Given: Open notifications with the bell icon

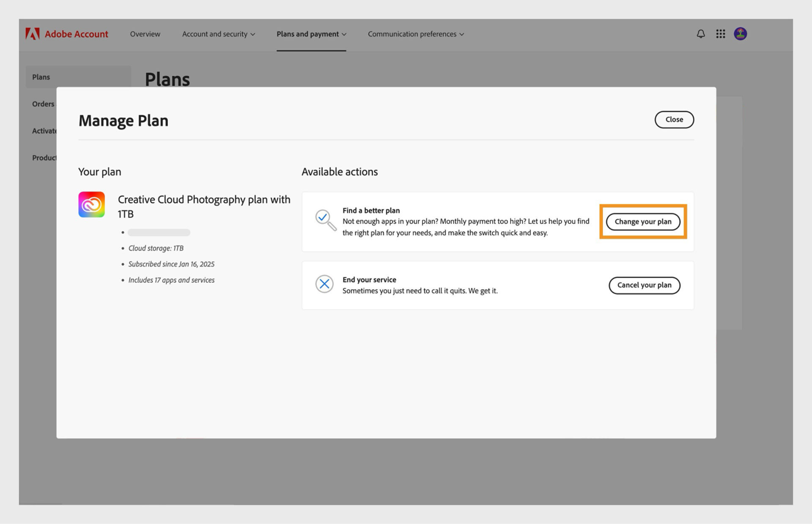Looking at the screenshot, I should click(x=700, y=34).
